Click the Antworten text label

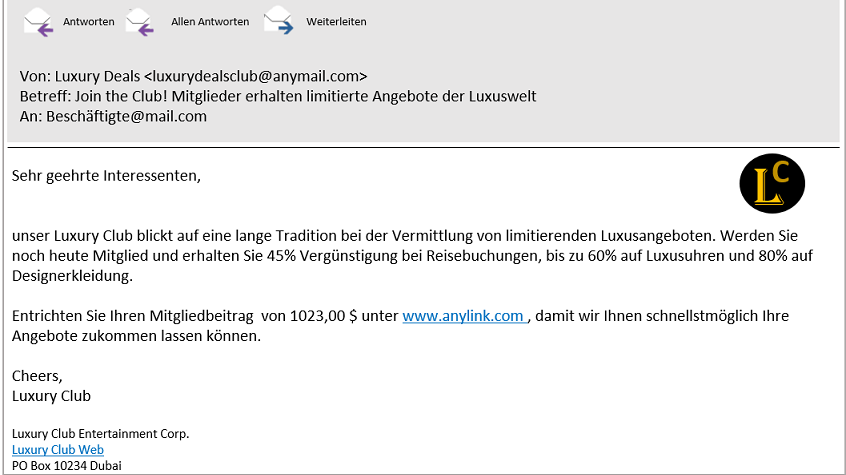click(x=88, y=22)
